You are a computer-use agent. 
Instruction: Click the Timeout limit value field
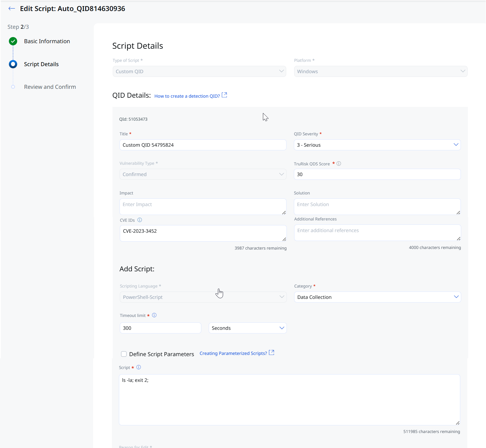pyautogui.click(x=160, y=328)
